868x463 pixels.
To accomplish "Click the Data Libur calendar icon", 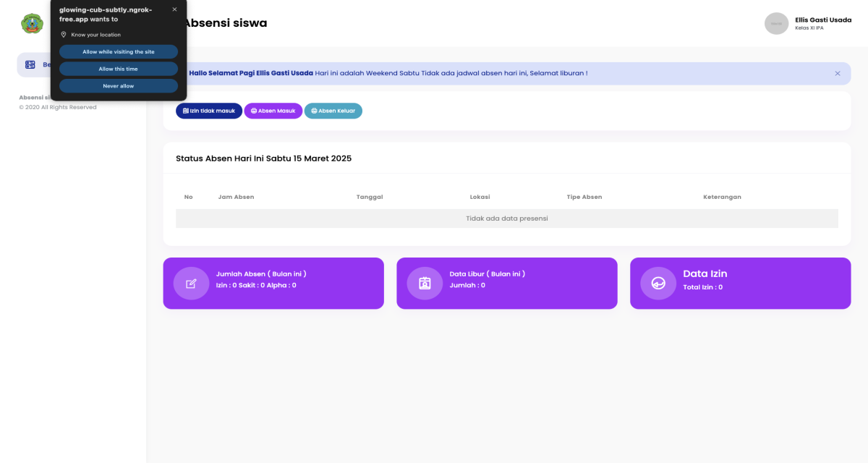I will [425, 284].
